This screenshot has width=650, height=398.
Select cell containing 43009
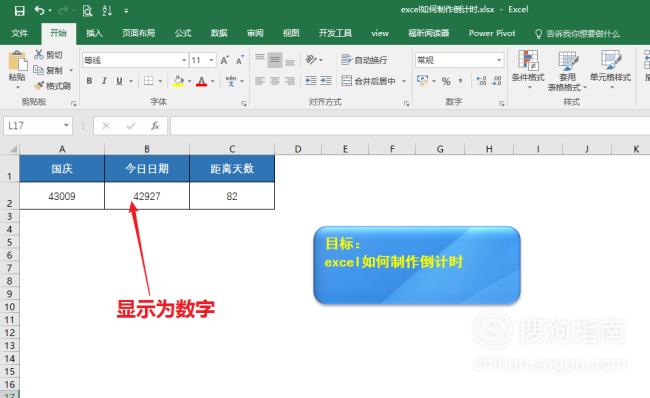(62, 196)
